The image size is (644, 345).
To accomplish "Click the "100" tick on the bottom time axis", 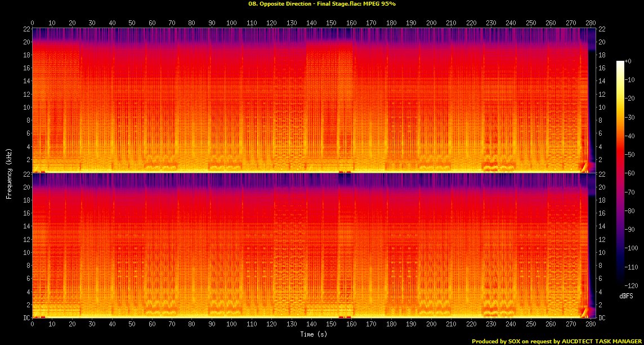I will 231,325.
